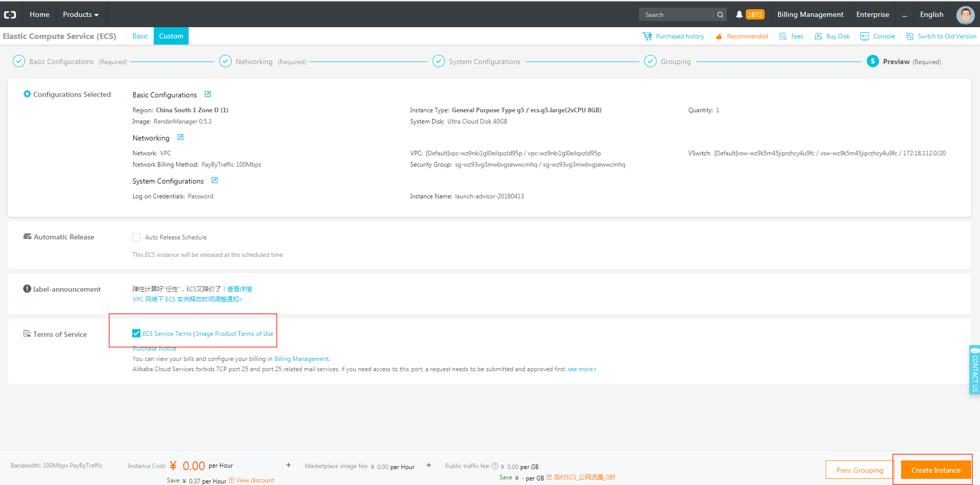Expand Marketplace image fee plus sign
The image size is (980, 485).
[x=428, y=466]
